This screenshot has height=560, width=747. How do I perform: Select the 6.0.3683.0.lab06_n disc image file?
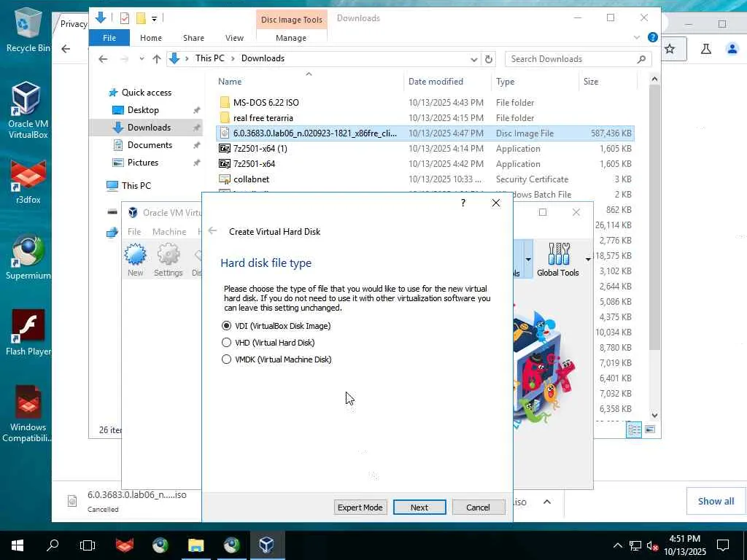point(425,133)
